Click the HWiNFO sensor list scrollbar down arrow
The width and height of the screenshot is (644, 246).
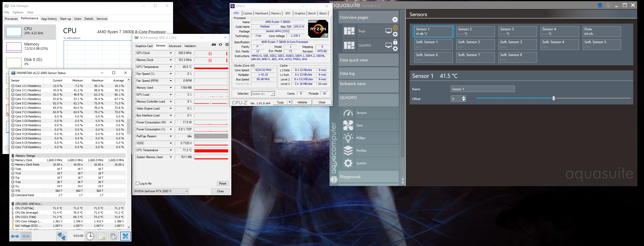coord(129,227)
